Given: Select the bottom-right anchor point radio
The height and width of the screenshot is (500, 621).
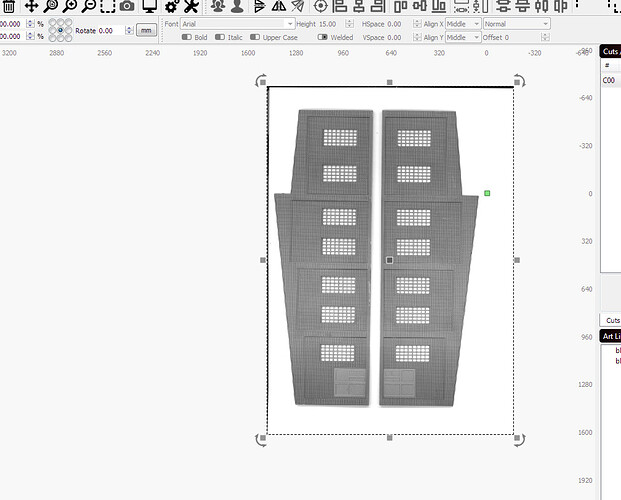Looking at the screenshot, I should pyautogui.click(x=69, y=38).
